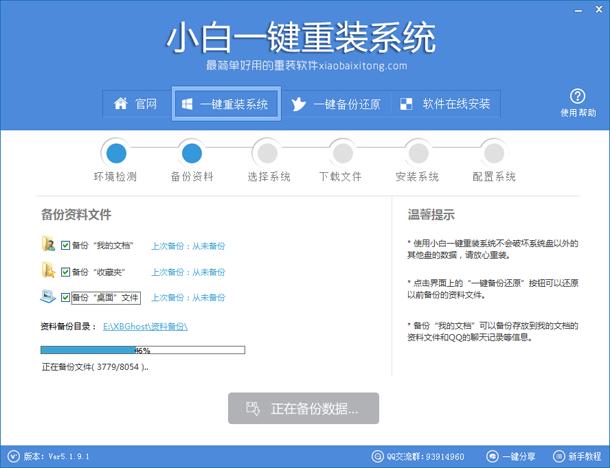Open the 官网 home tab
The image size is (610, 468).
(136, 104)
